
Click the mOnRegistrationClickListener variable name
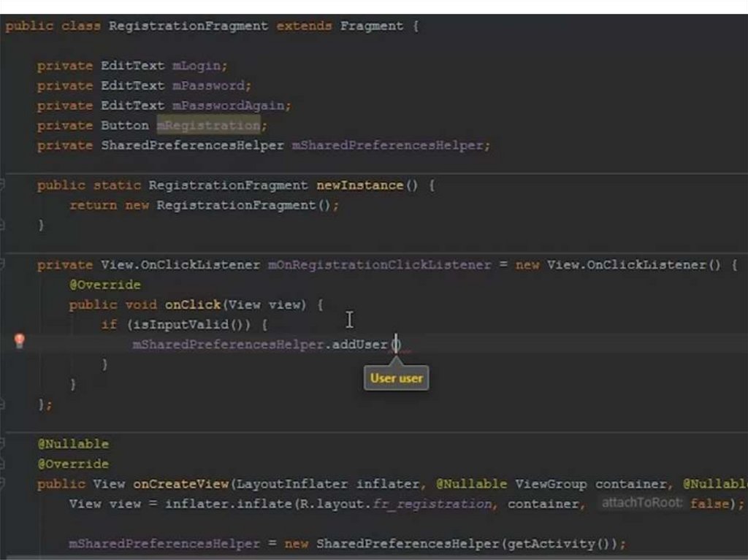point(379,265)
